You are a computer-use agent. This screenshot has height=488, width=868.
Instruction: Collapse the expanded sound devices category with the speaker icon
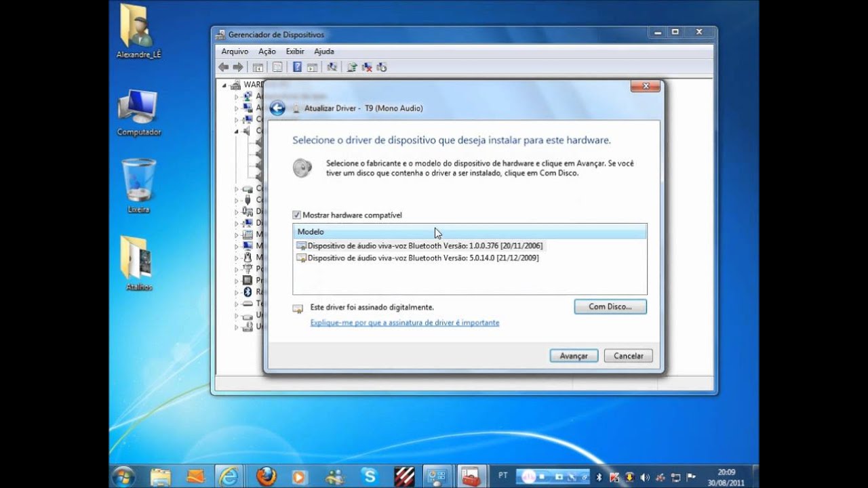point(237,131)
